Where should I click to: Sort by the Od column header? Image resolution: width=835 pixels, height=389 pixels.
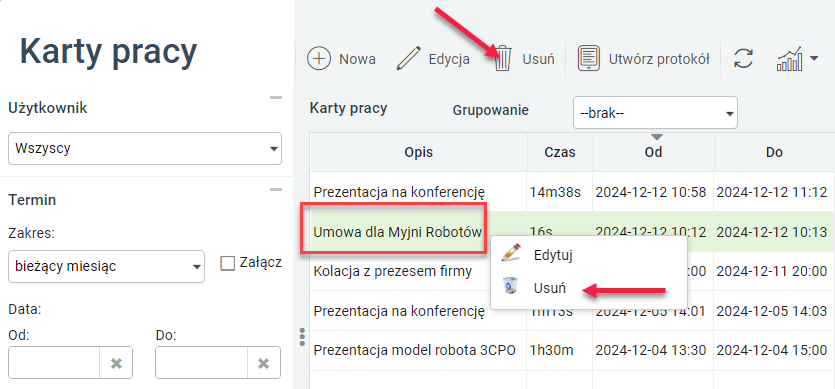(x=653, y=152)
